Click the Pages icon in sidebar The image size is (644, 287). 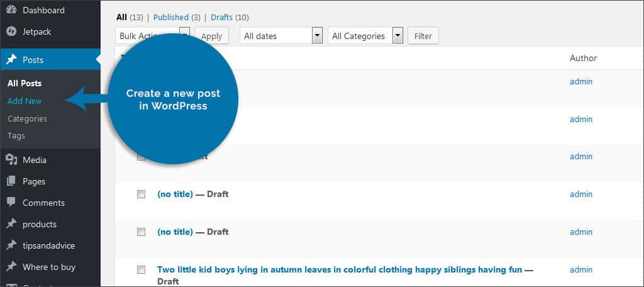click(x=11, y=181)
